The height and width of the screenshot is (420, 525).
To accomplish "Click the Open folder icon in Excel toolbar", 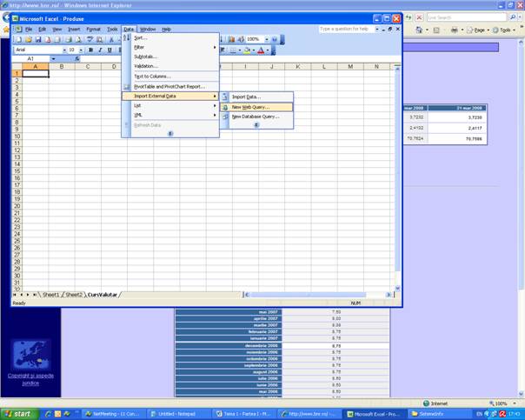I will click(x=29, y=40).
